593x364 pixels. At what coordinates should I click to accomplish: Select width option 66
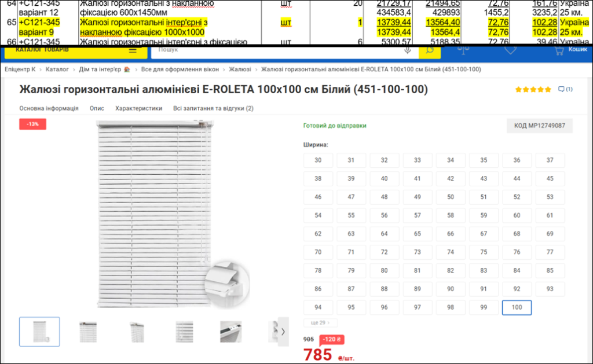coord(451,234)
